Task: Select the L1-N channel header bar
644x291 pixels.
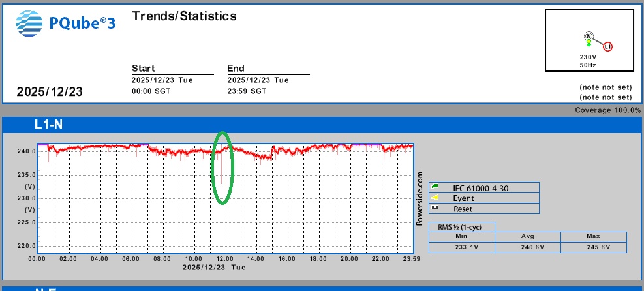Action: click(321, 124)
